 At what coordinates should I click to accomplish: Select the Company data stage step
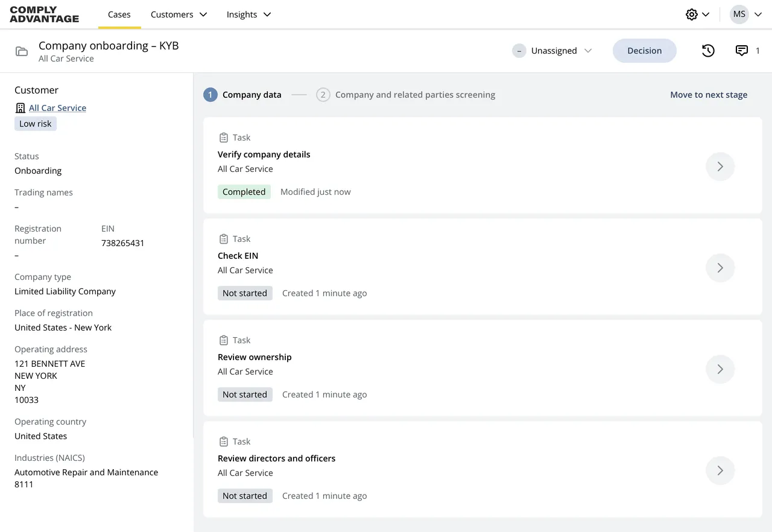[x=243, y=95]
